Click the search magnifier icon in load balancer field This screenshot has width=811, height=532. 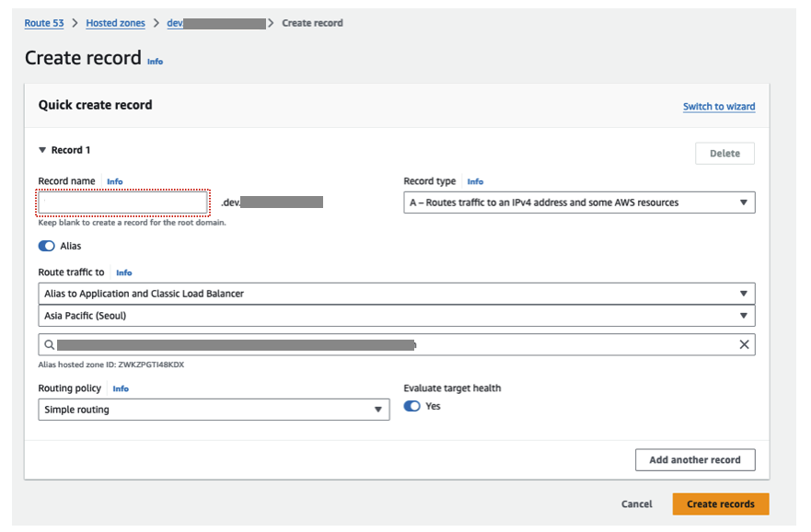point(48,345)
